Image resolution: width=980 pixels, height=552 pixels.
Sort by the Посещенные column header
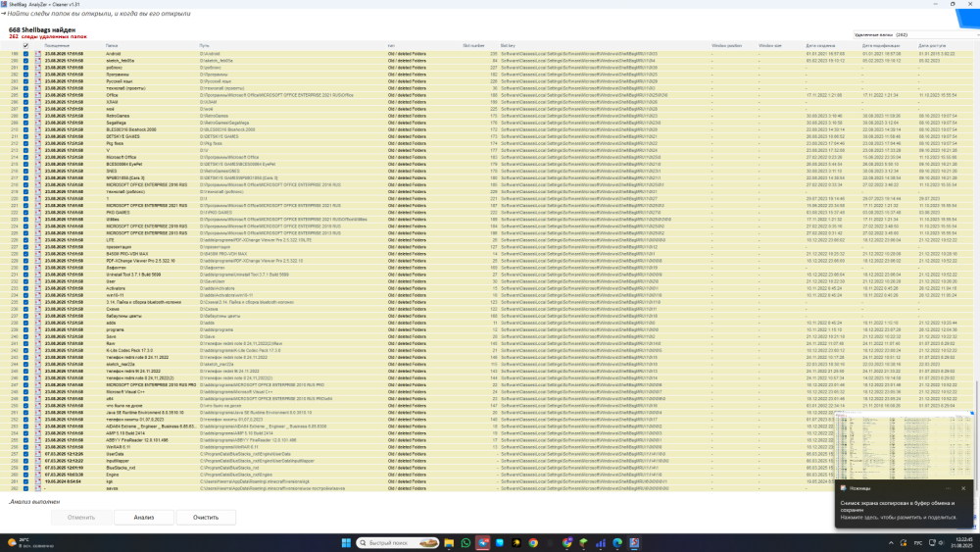pos(57,46)
